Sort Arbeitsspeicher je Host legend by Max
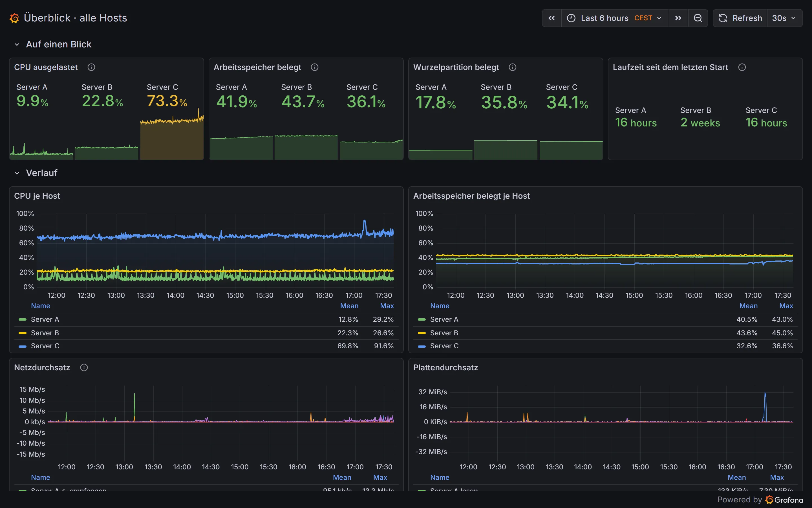This screenshot has width=812, height=508. [786, 306]
